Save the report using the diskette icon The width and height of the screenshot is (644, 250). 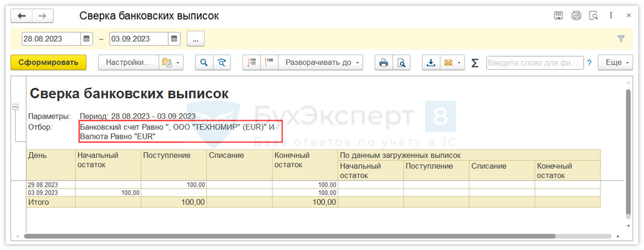[x=558, y=16]
